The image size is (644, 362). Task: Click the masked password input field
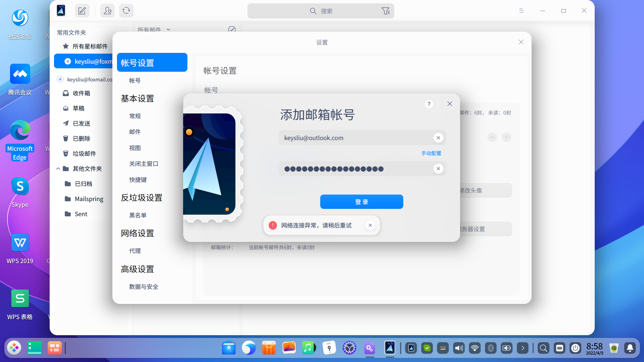click(x=352, y=169)
